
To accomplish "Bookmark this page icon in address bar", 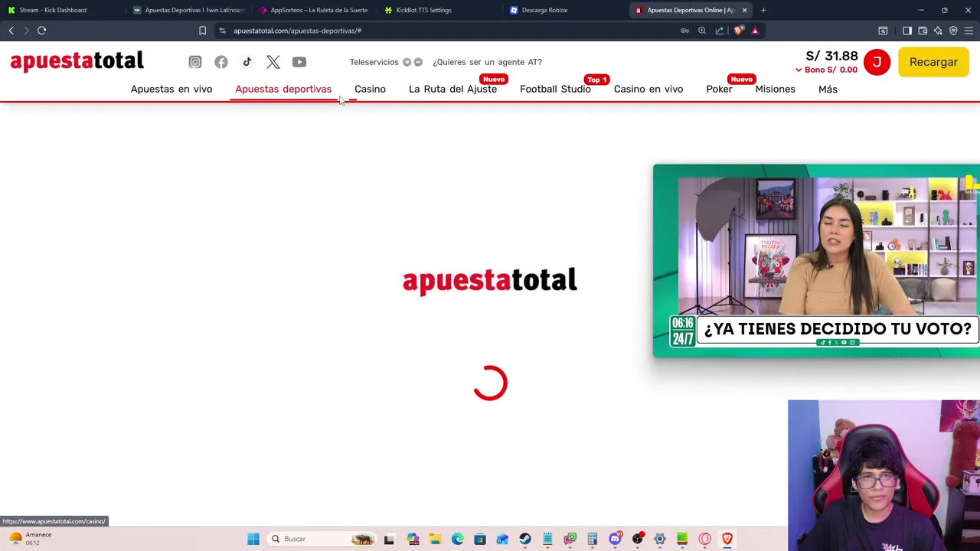I will pyautogui.click(x=202, y=31).
